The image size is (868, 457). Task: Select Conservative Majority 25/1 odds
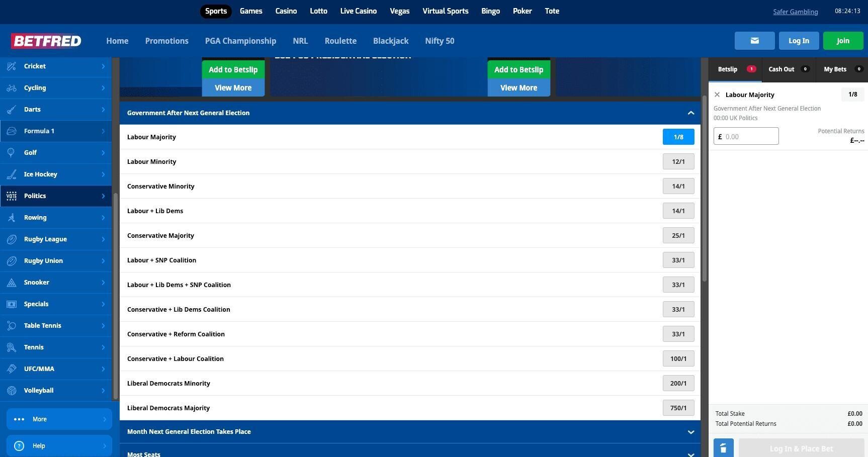pos(678,235)
